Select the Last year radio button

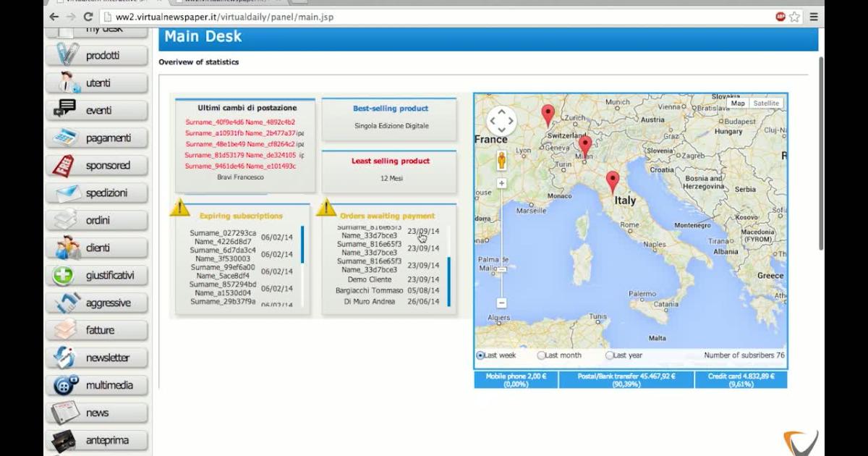pos(609,355)
